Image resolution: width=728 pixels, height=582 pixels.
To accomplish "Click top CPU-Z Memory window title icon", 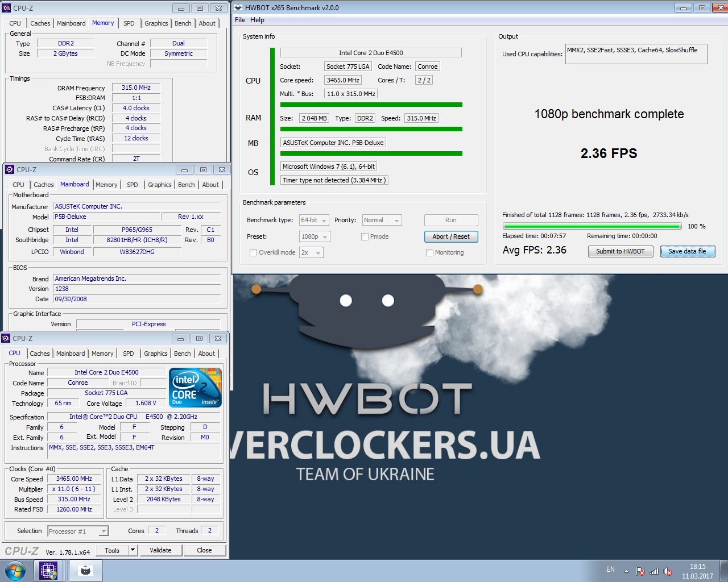I will 7,8.
